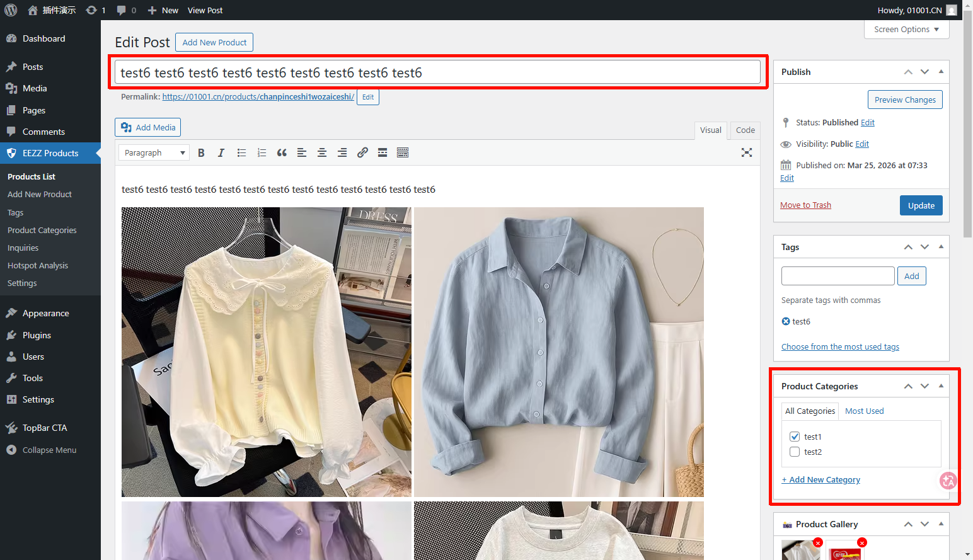Expand the Screen Options panel
The height and width of the screenshot is (560, 973).
coord(906,30)
